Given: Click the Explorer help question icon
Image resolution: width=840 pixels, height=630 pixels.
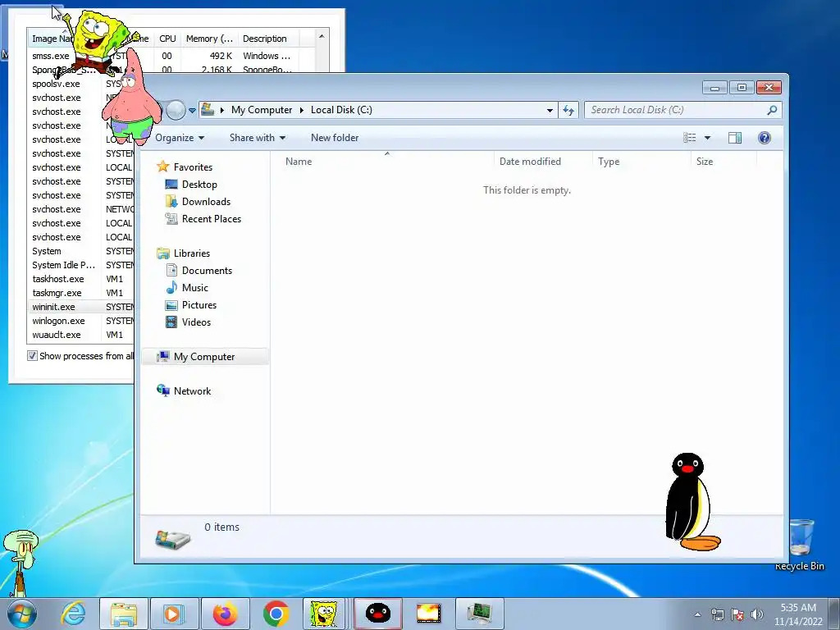Looking at the screenshot, I should pyautogui.click(x=765, y=138).
